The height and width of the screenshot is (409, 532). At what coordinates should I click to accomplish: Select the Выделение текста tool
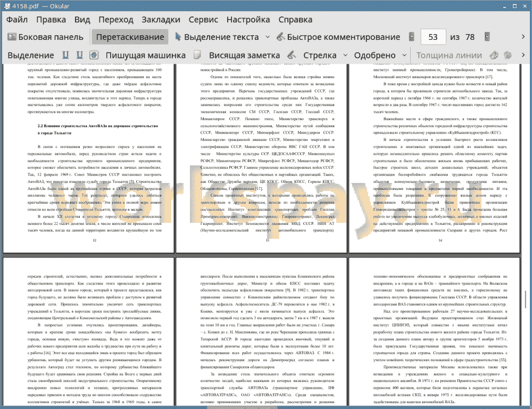(217, 37)
